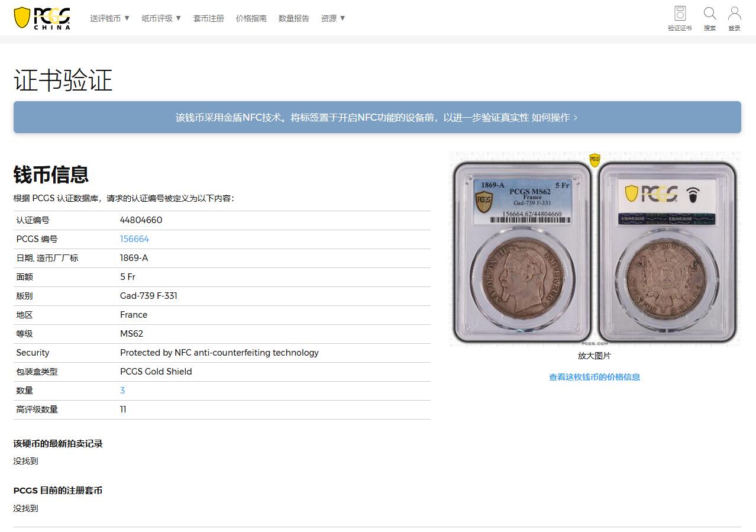
Task: Open the population count link 3
Action: click(x=122, y=391)
